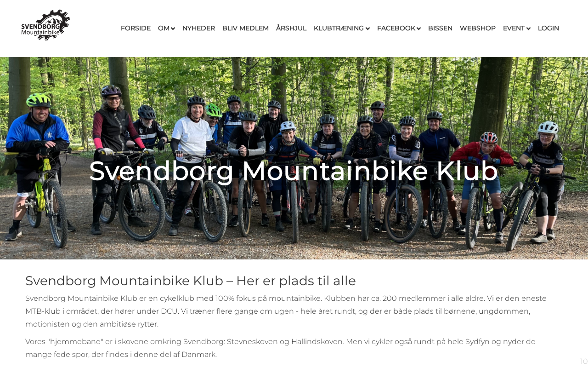Select the BISSEN menu item
The height and width of the screenshot is (368, 588).
click(440, 28)
